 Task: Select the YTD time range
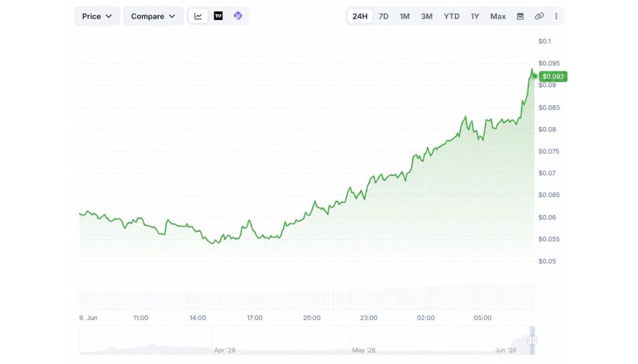(451, 16)
